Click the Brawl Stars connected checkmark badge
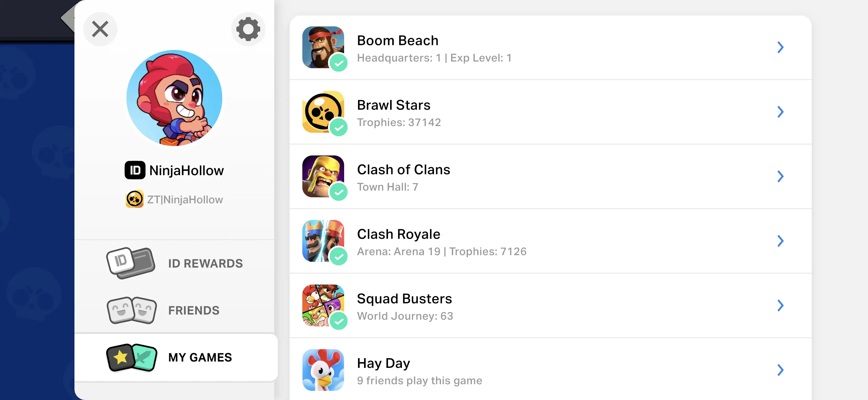 pos(339,128)
